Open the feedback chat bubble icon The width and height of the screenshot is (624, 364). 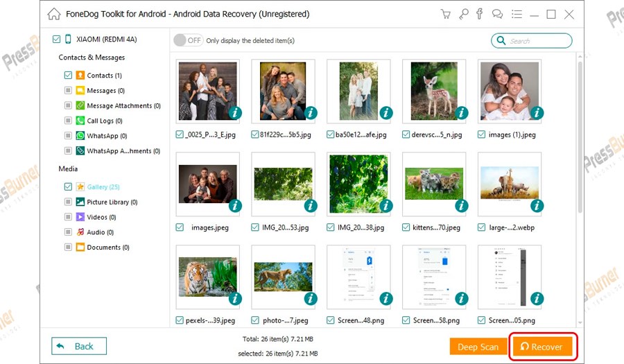coord(497,14)
